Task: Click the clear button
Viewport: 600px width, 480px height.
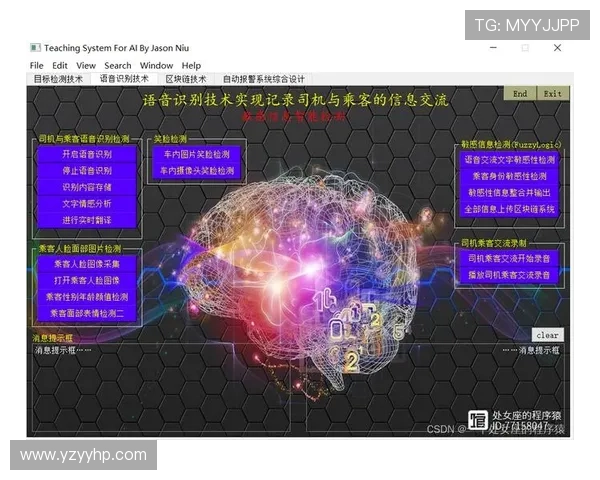Action: [x=546, y=335]
